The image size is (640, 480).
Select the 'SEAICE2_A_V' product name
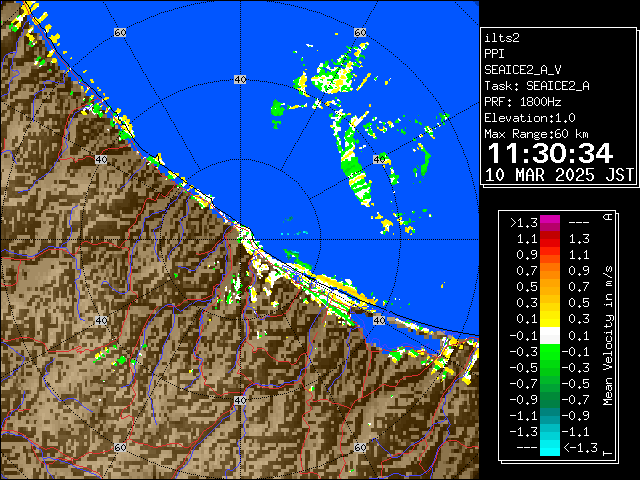coord(523,70)
